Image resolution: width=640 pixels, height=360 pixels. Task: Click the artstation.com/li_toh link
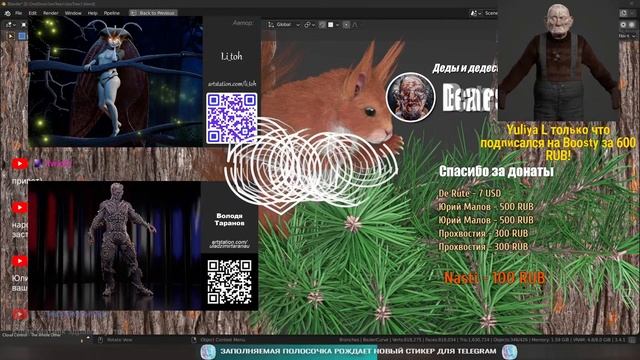tap(232, 84)
